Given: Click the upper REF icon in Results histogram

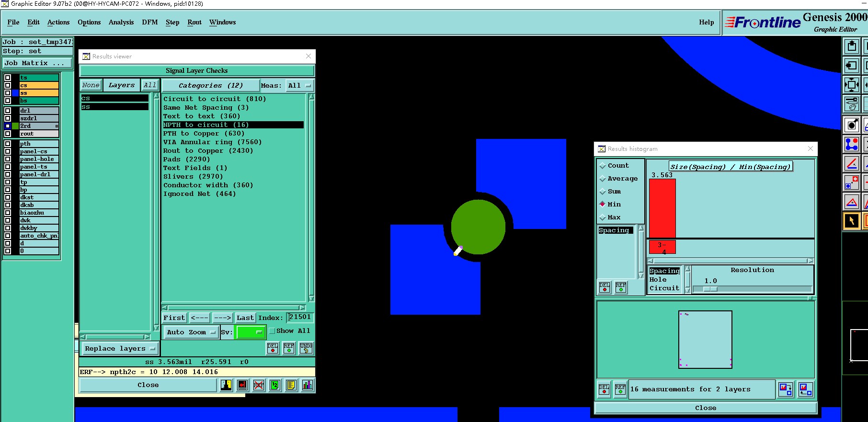Looking at the screenshot, I should click(621, 287).
